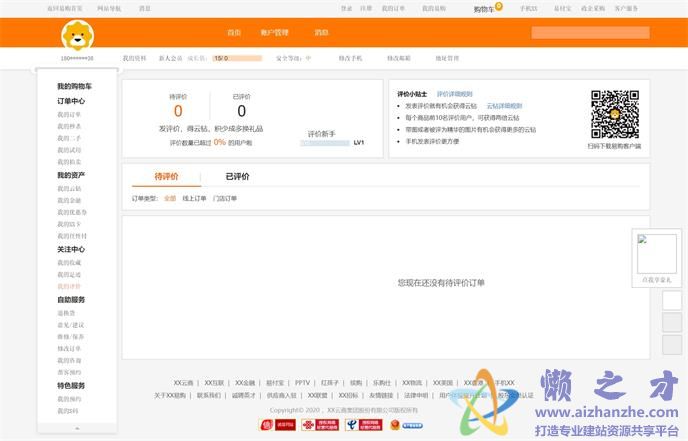Viewport: 688px width, 441px height.
Task: Click 修改邮箱 in profile bar
Action: tap(399, 58)
